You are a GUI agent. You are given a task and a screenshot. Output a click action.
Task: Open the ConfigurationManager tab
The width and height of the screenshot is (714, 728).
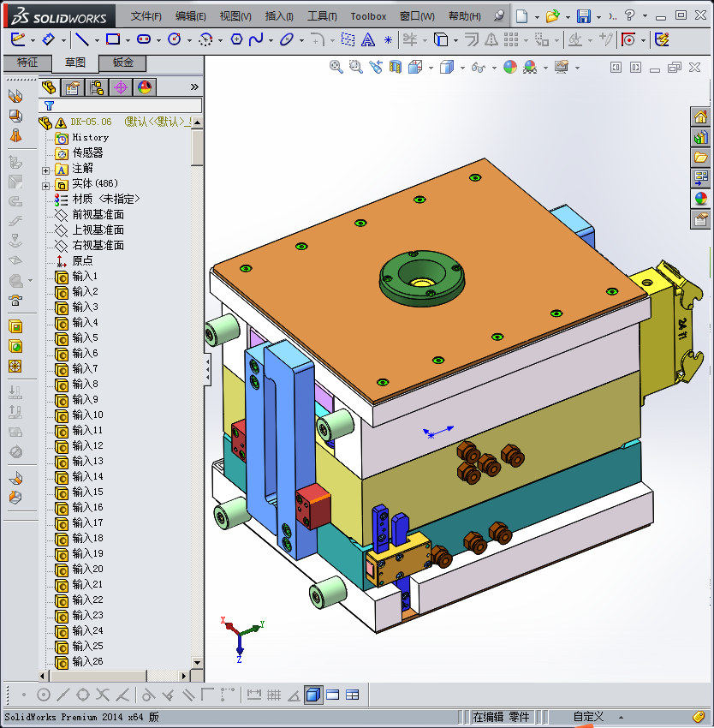pyautogui.click(x=97, y=87)
